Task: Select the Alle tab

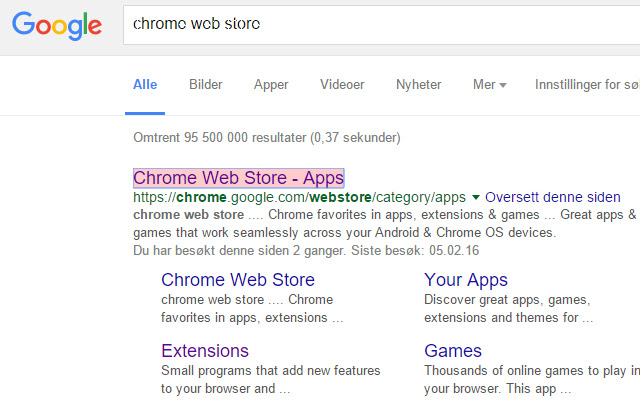Action: pos(145,84)
